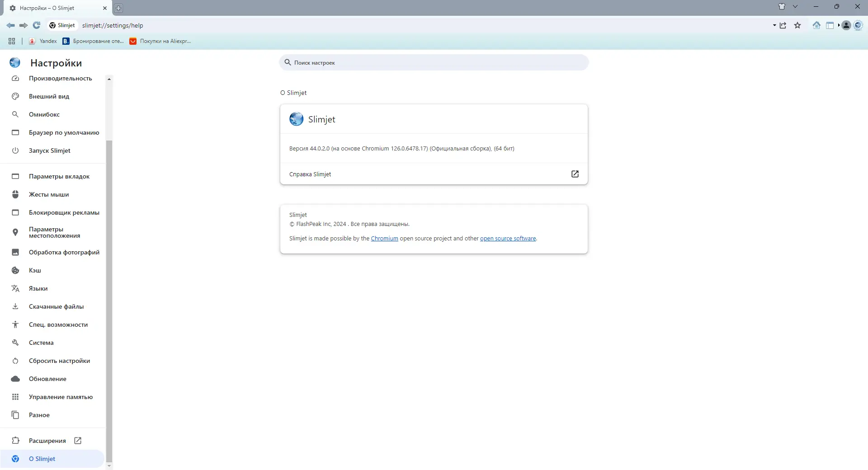
Task: Expand the tab search chevron
Action: pos(795,6)
